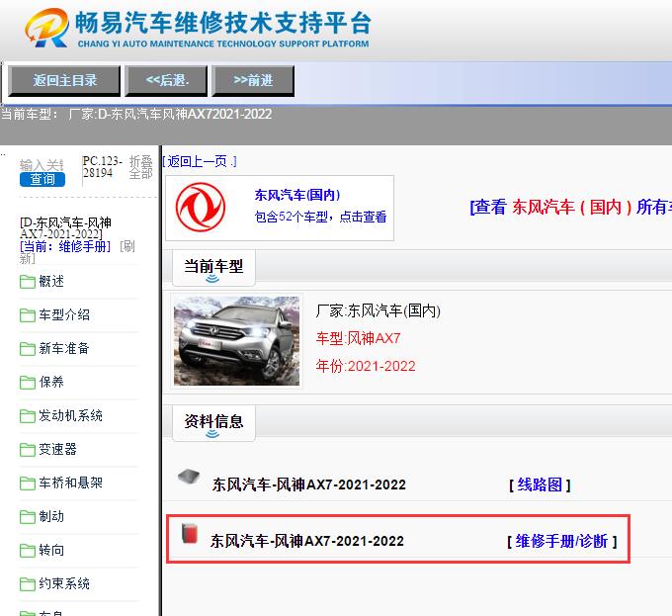Image resolution: width=672 pixels, height=616 pixels.
Task: Click the 畅易 platform R logo
Action: point(47,28)
